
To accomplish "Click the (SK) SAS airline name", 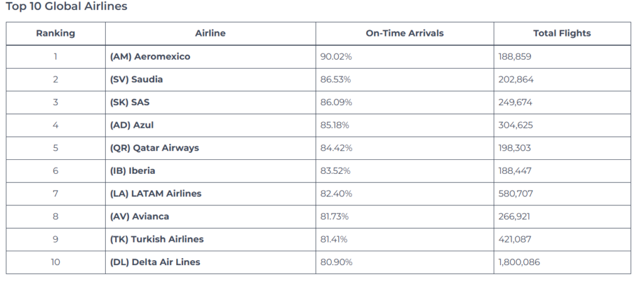I will pos(130,102).
